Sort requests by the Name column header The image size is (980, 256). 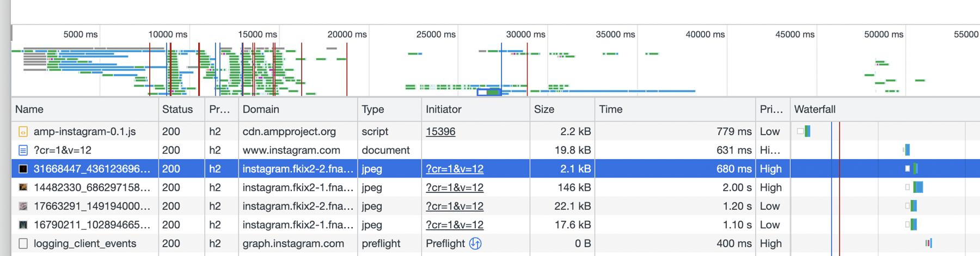point(29,109)
